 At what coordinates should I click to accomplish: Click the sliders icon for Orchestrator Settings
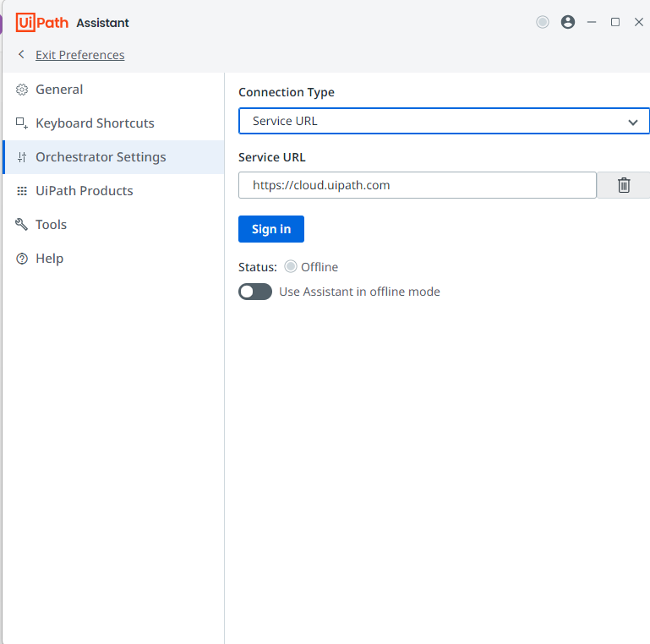(22, 157)
